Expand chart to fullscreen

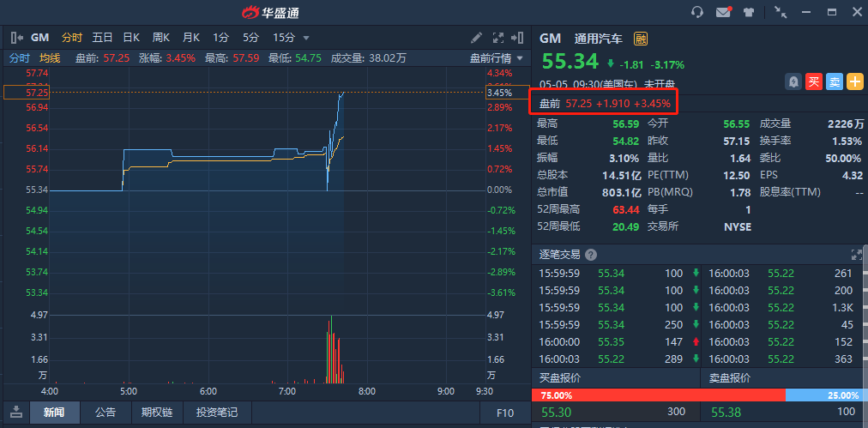(498, 38)
